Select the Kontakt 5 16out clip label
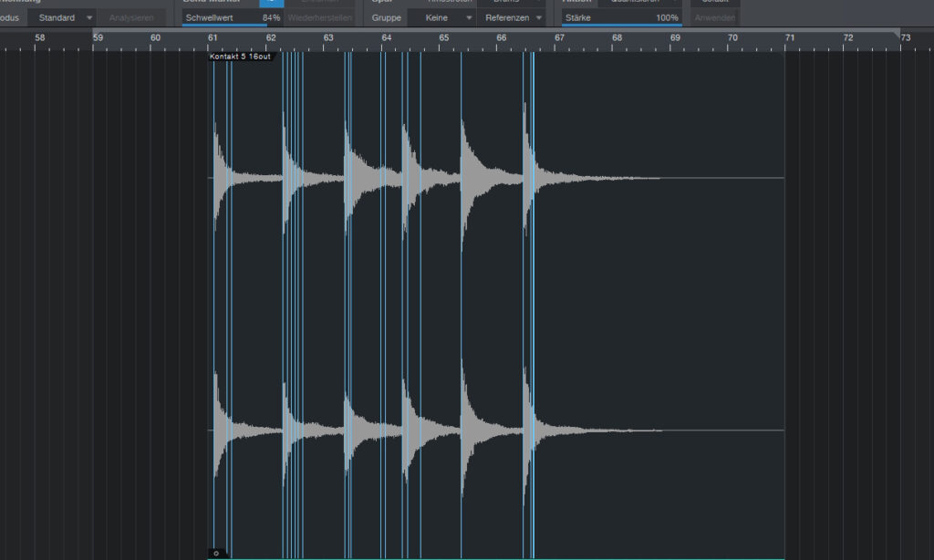 (240, 57)
